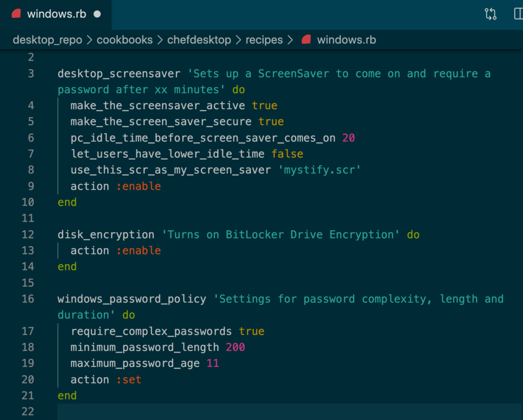Place cursor on disk_encryption resource name
This screenshot has width=523, height=420.
(106, 234)
